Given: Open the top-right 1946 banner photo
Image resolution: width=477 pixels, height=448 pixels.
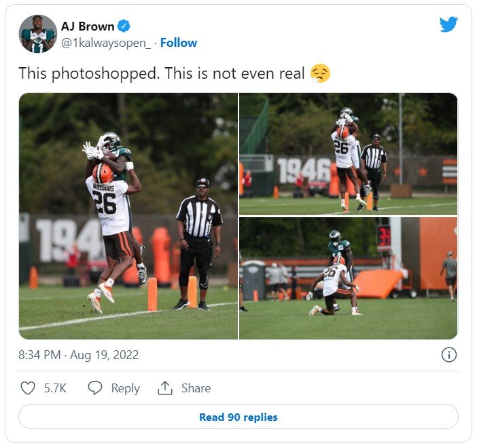Looking at the screenshot, I should point(348,154).
